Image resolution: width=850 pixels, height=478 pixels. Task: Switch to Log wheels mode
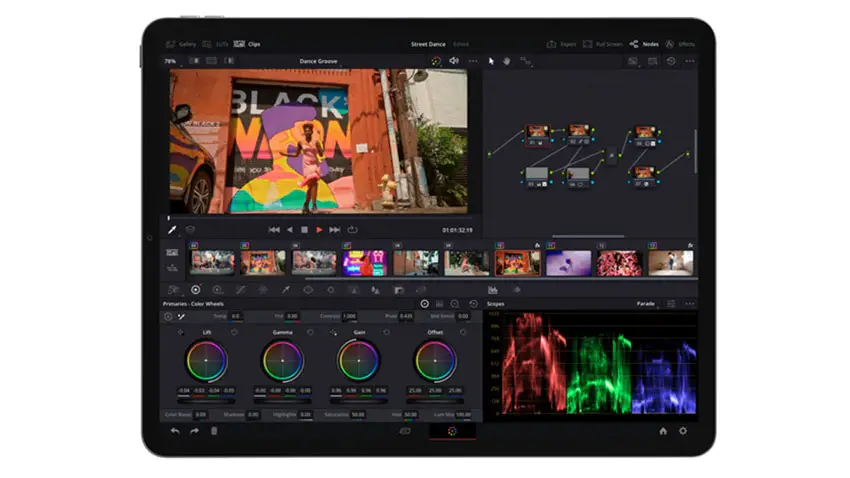click(455, 304)
